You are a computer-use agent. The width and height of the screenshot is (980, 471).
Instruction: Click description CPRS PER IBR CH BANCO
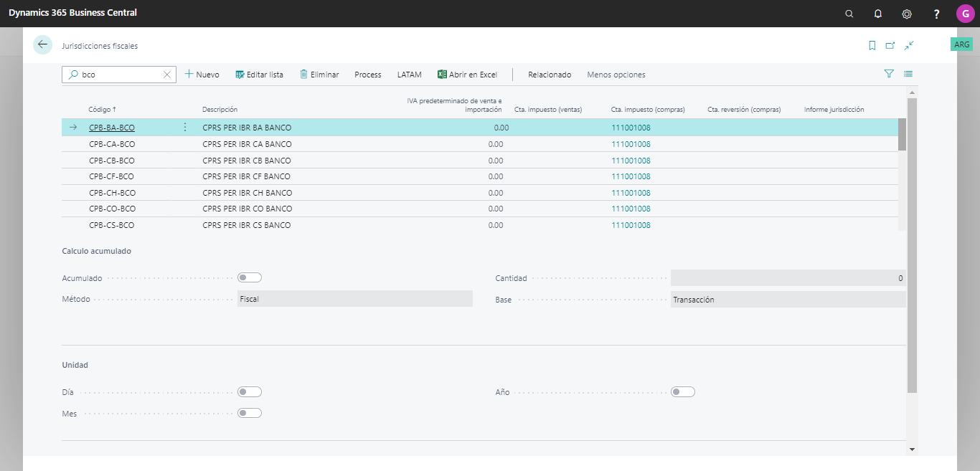click(248, 193)
